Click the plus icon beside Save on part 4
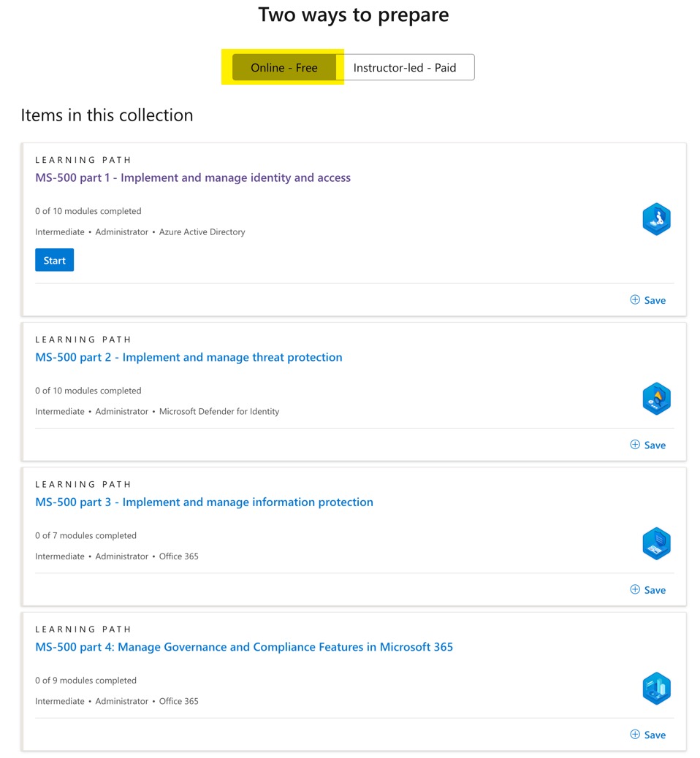Screen dimensions: 700x758 (634, 735)
